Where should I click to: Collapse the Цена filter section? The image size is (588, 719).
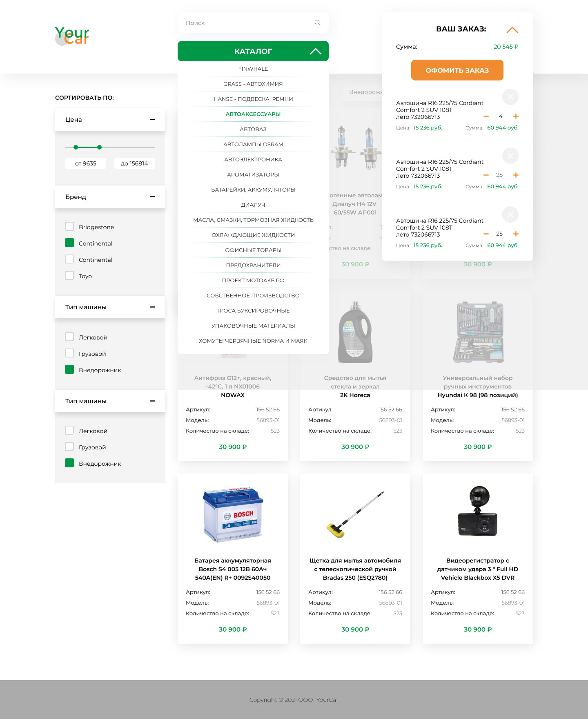[152, 119]
